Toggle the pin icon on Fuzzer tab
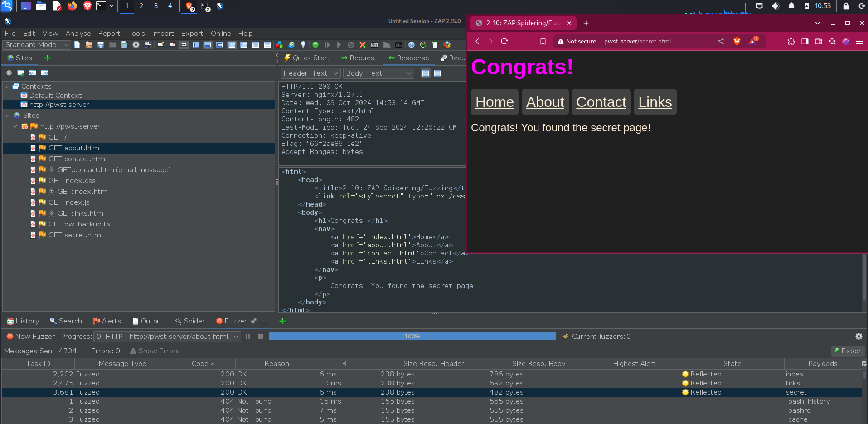 coord(254,321)
